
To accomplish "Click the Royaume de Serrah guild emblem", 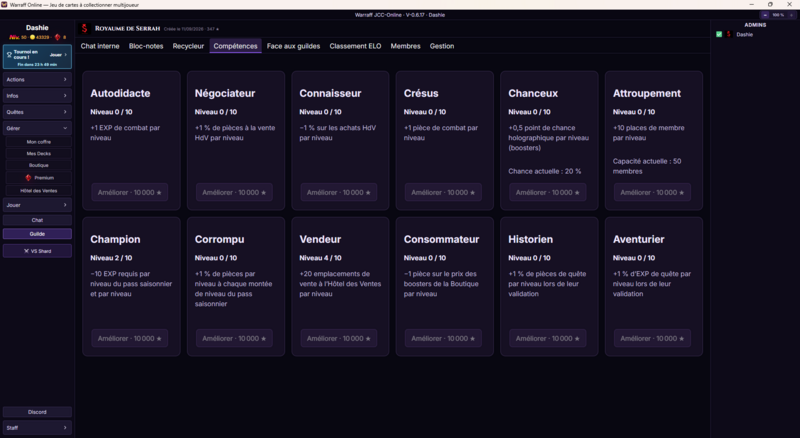I will pos(85,29).
